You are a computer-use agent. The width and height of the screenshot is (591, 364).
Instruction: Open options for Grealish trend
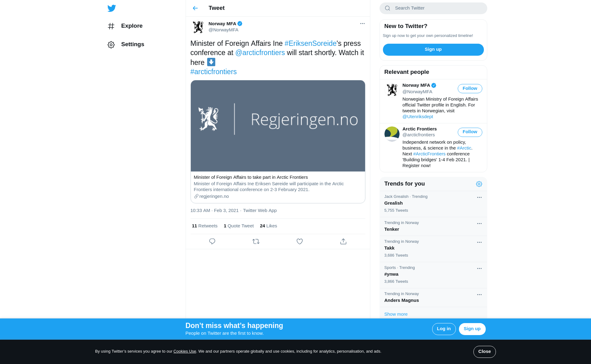click(x=479, y=198)
